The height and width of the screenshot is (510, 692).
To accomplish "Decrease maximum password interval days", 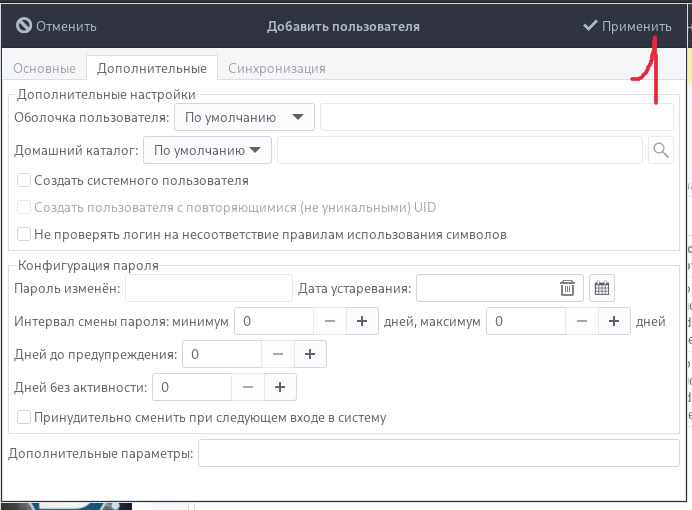I will [x=582, y=322].
